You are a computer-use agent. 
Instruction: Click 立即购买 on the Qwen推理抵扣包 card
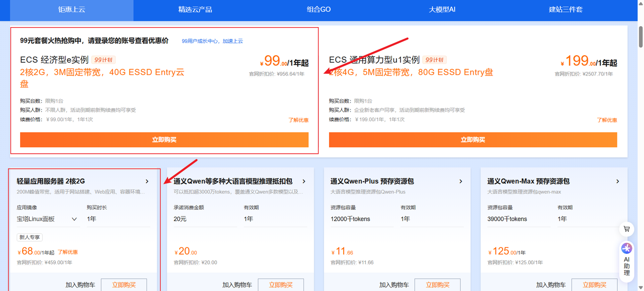(x=281, y=285)
